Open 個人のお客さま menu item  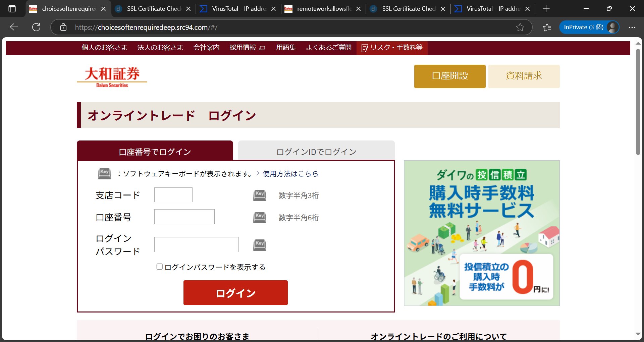104,48
